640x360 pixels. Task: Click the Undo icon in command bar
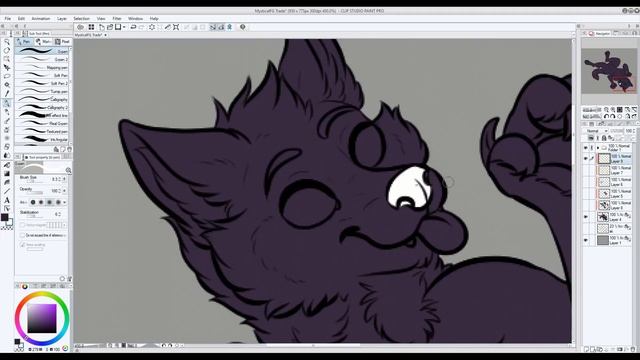133,27
